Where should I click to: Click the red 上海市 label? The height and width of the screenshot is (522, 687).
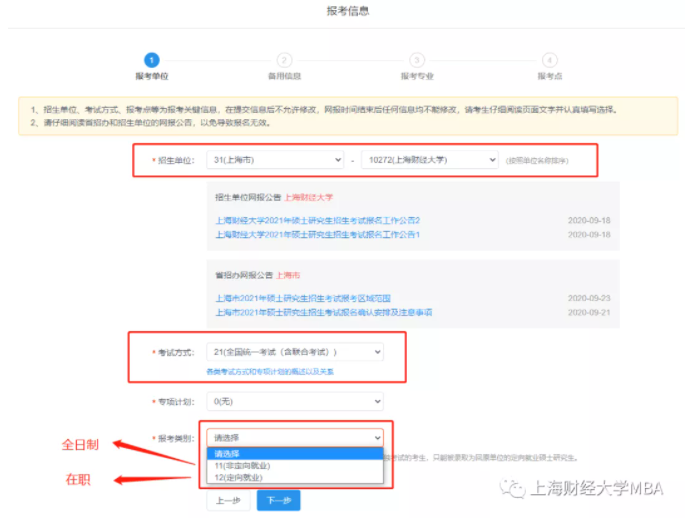click(288, 275)
